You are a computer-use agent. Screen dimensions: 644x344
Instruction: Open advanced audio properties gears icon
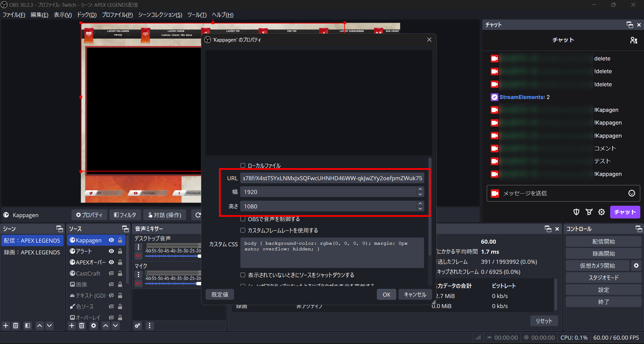pyautogui.click(x=138, y=326)
